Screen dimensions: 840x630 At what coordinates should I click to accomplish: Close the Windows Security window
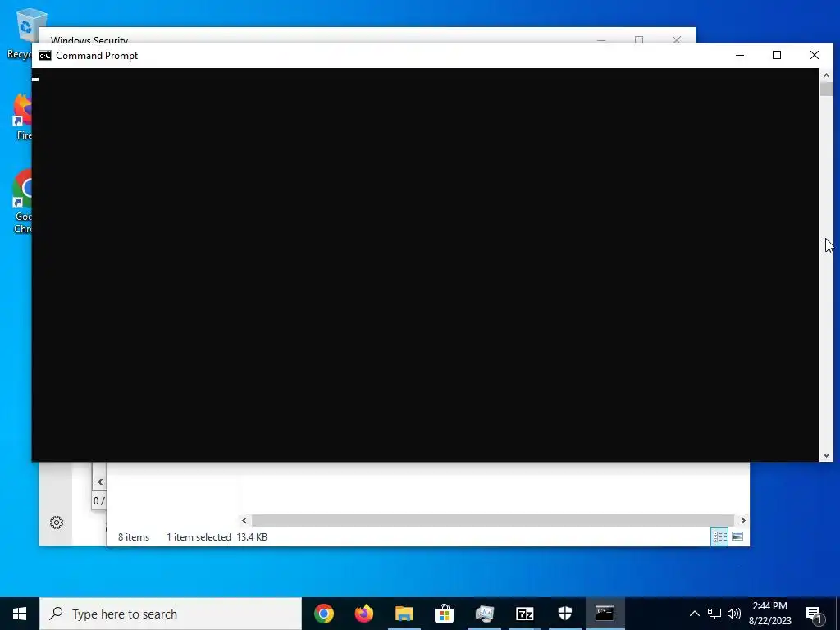pos(677,39)
